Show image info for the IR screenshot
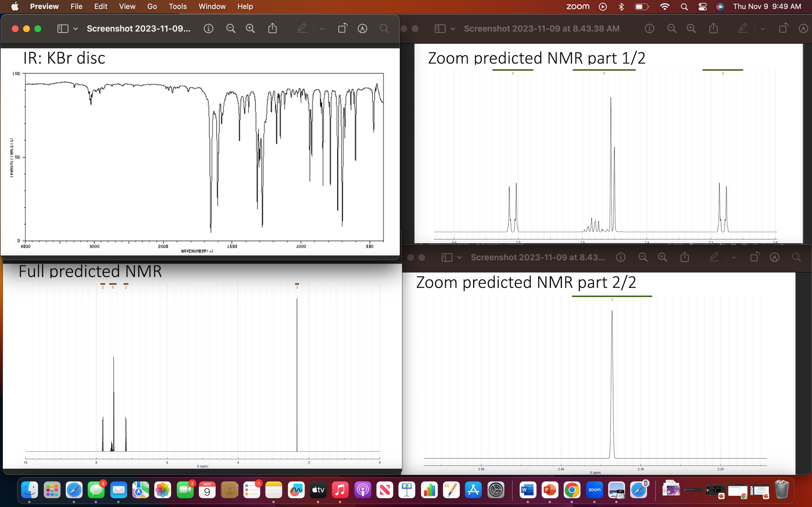Screen dimensions: 812x507 coord(209,28)
